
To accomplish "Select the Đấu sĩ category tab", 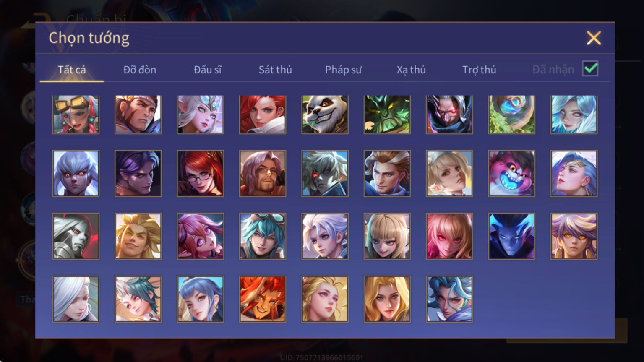I will 208,70.
